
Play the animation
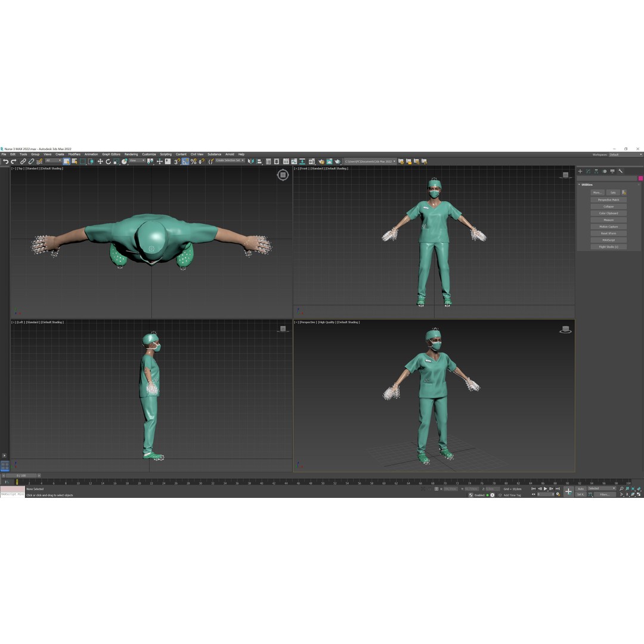click(546, 489)
